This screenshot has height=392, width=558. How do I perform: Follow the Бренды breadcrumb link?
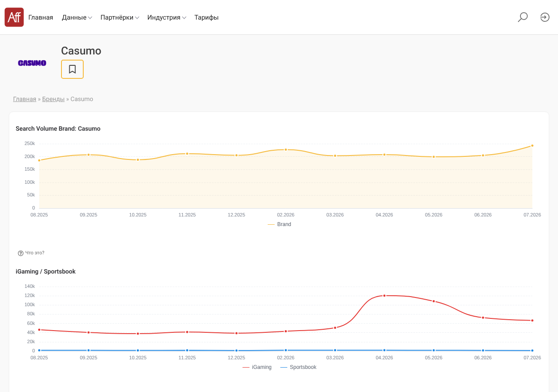(x=53, y=99)
